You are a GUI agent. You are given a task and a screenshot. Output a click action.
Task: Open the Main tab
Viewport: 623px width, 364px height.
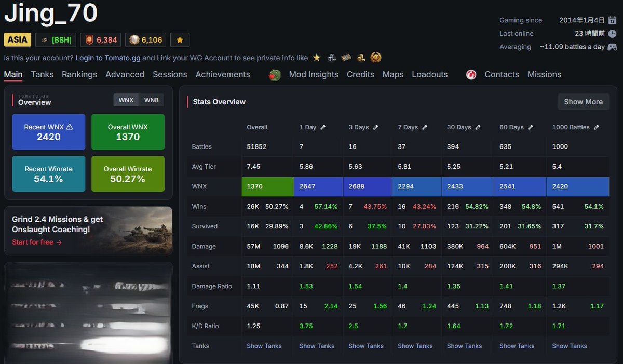pyautogui.click(x=13, y=74)
